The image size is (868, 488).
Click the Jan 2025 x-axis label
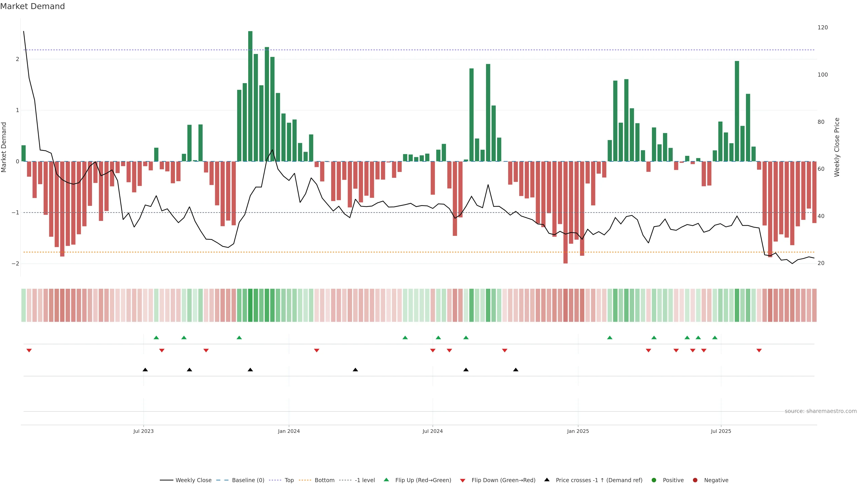tap(578, 431)
